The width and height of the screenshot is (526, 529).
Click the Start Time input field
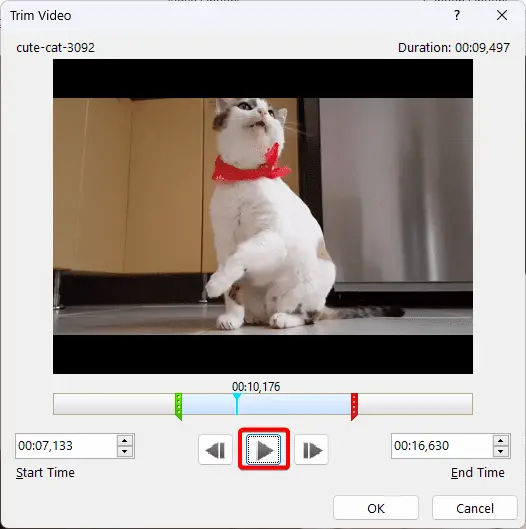pos(66,446)
